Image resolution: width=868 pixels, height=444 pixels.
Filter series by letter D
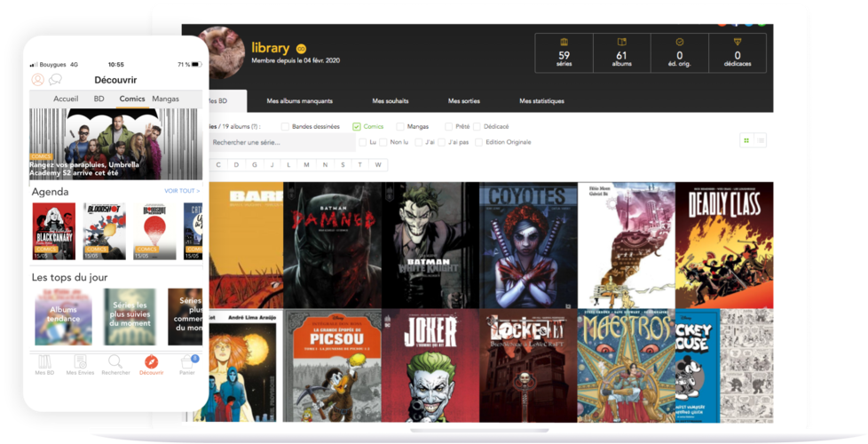pyautogui.click(x=236, y=164)
